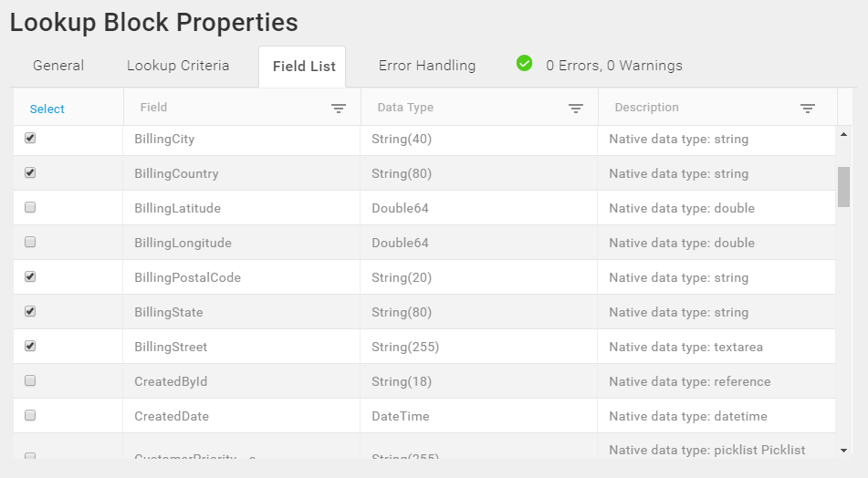This screenshot has height=478, width=868.
Task: Open the Field column filter icon
Action: click(339, 109)
